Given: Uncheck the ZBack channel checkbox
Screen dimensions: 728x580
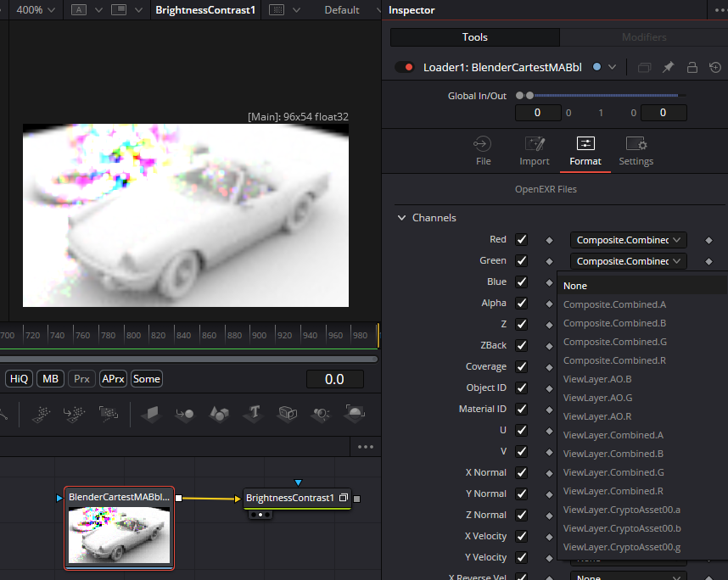Looking at the screenshot, I should pos(521,345).
